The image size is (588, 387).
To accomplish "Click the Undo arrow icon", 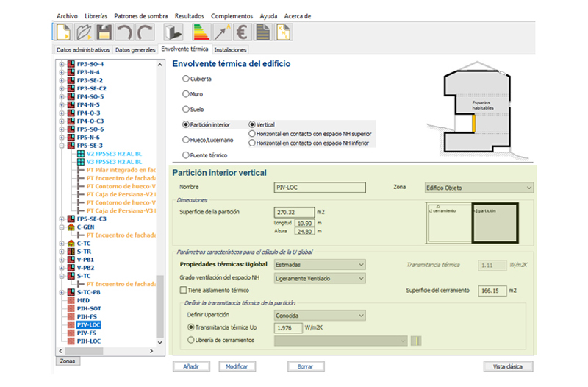I will 124,32.
